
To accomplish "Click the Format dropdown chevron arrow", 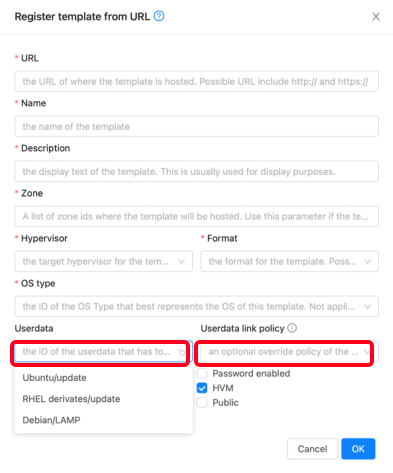I will tap(367, 262).
